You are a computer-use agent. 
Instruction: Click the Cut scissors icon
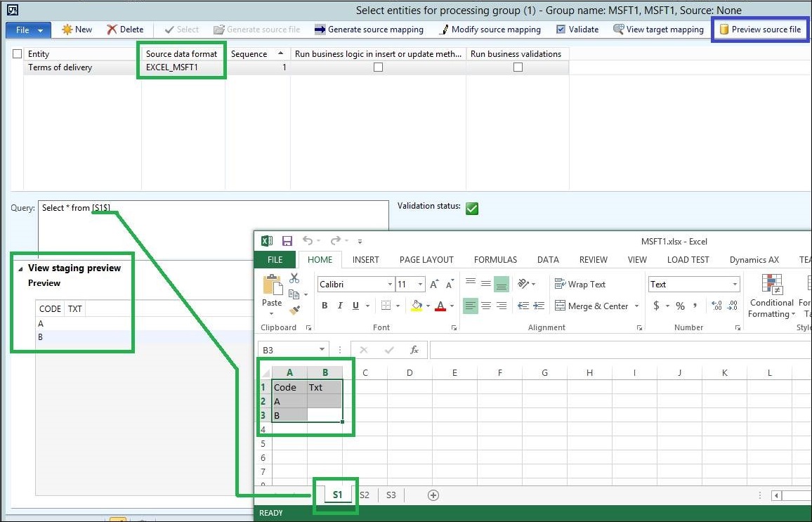(294, 279)
